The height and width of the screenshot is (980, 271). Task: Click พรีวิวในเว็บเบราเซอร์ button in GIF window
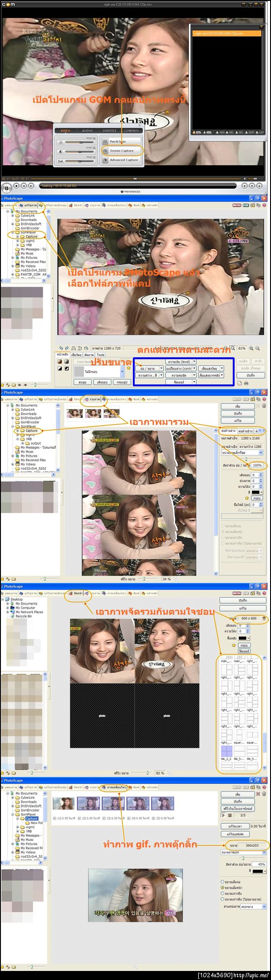(238, 809)
